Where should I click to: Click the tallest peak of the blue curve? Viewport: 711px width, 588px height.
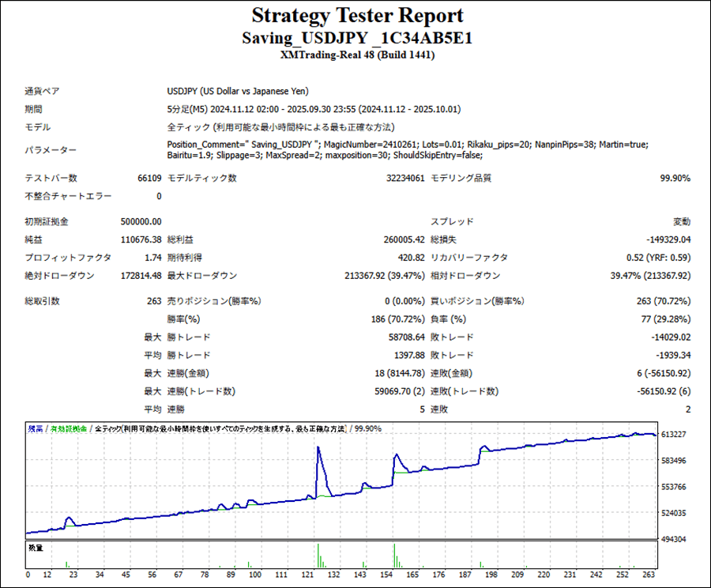318,448
